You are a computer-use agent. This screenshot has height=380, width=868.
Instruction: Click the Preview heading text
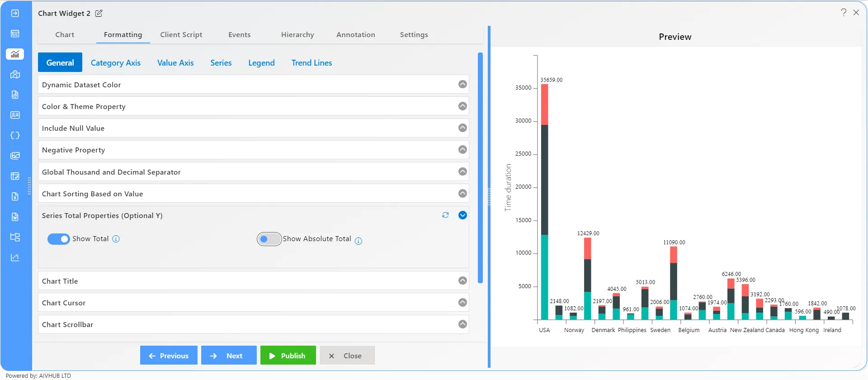(x=675, y=37)
